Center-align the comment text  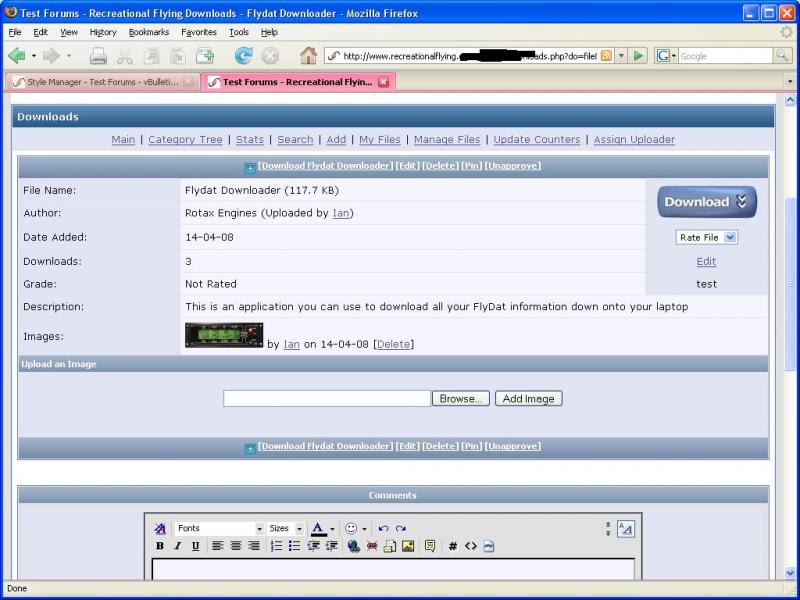coord(236,546)
